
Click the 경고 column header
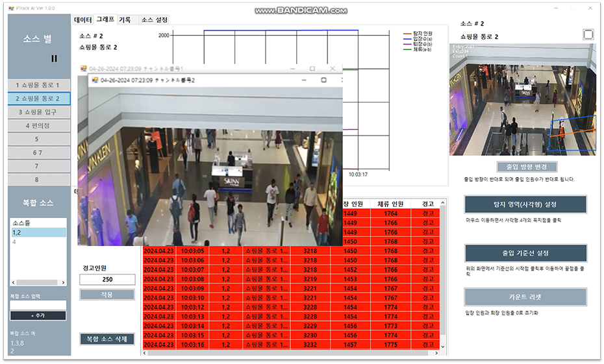point(427,204)
